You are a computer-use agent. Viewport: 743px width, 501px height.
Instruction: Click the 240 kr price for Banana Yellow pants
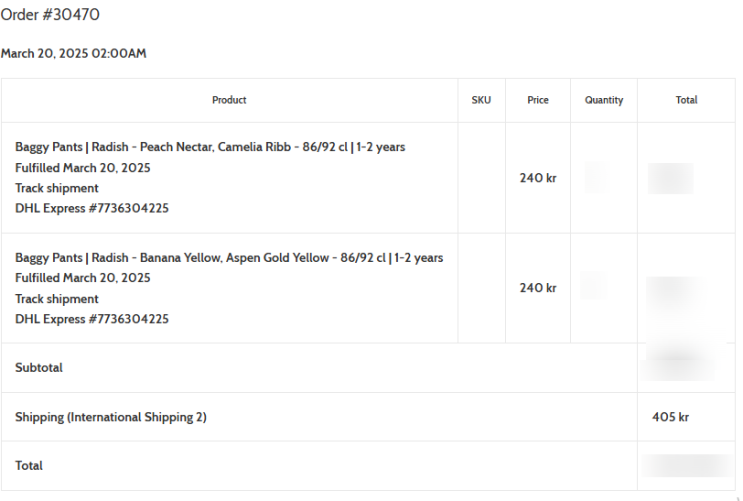[538, 288]
